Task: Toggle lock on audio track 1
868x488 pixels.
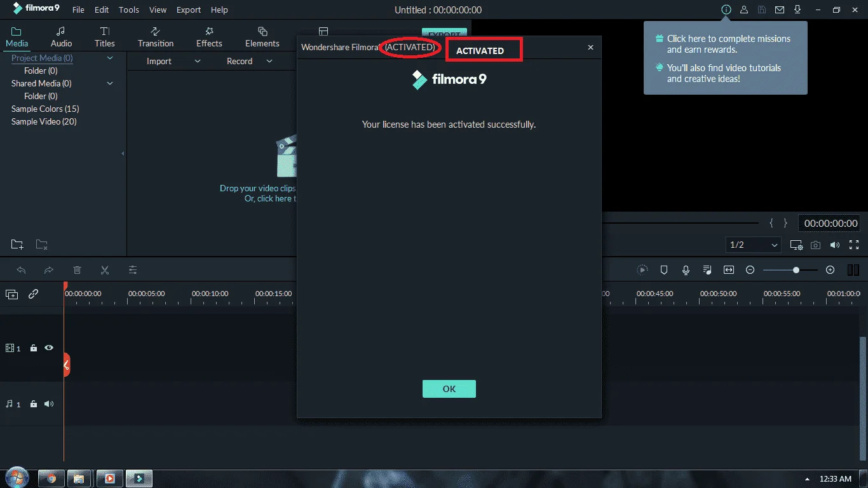Action: tap(34, 404)
